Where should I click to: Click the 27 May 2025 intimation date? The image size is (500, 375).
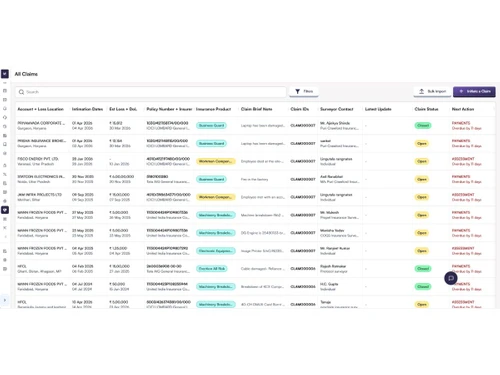(x=83, y=213)
